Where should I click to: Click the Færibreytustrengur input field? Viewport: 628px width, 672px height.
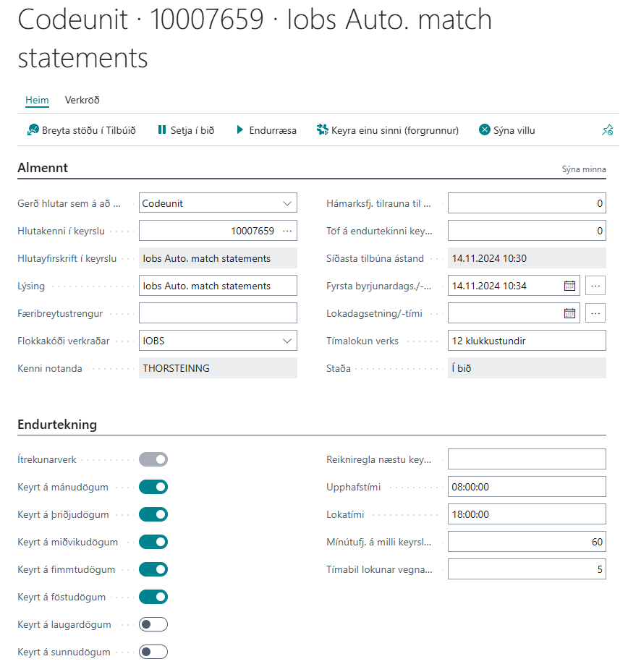click(x=218, y=313)
